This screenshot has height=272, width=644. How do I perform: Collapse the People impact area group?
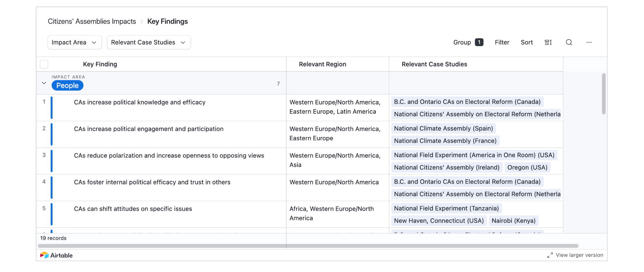coord(44,83)
